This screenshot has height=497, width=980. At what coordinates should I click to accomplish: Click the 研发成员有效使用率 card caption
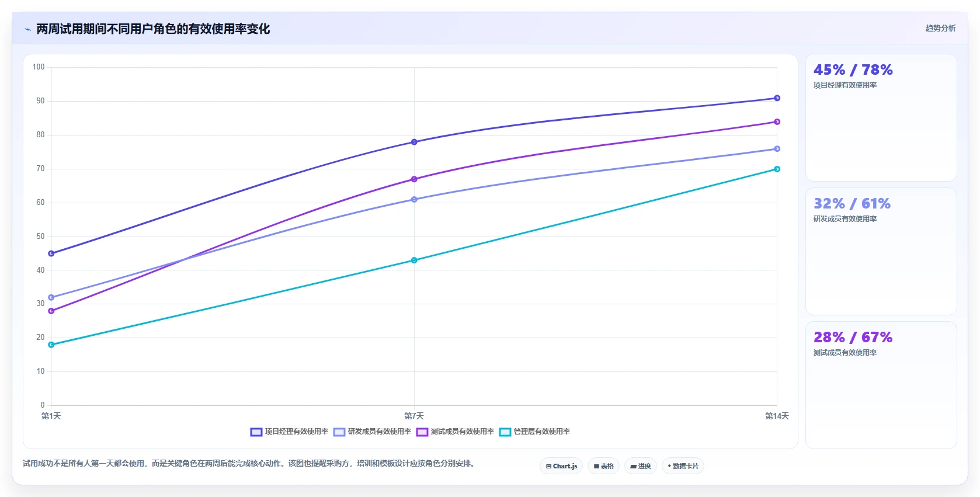[x=845, y=219]
